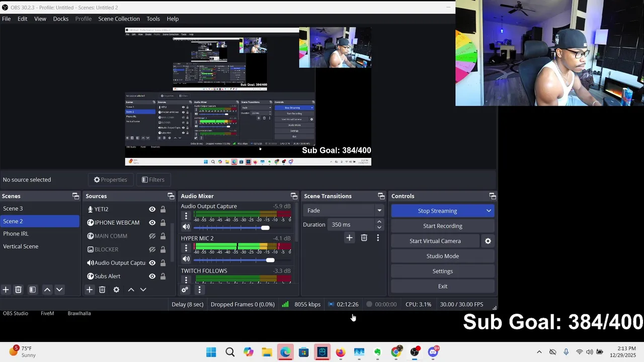Remove the selected scene with the trash icon
The image size is (644, 362).
18,290
